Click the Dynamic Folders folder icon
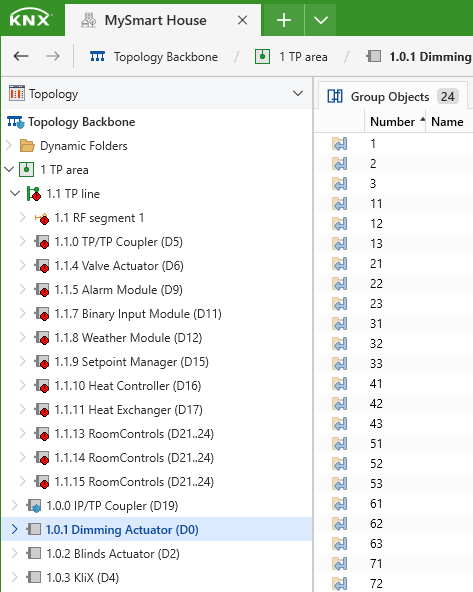 (27, 146)
